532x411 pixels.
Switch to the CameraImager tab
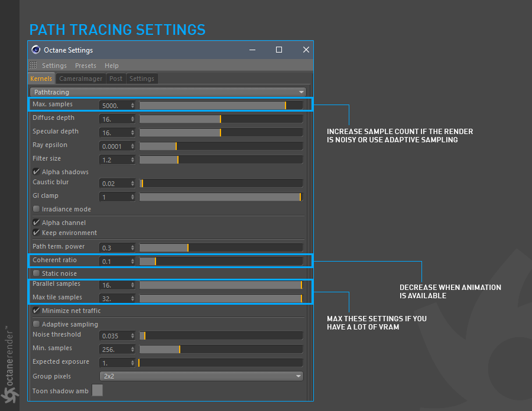click(x=80, y=79)
